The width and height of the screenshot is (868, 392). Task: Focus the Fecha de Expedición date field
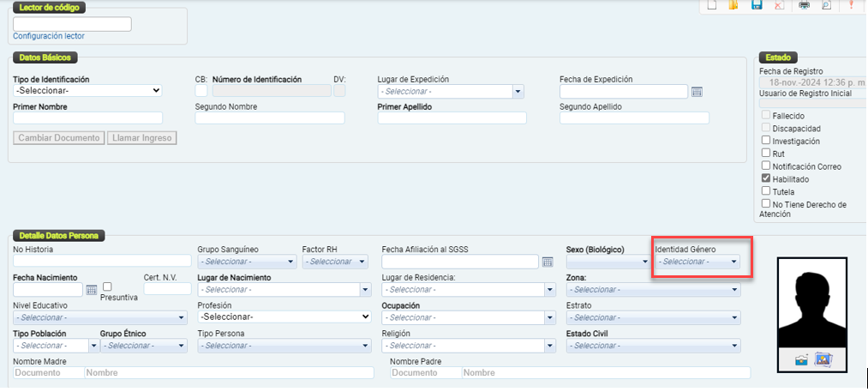point(624,92)
